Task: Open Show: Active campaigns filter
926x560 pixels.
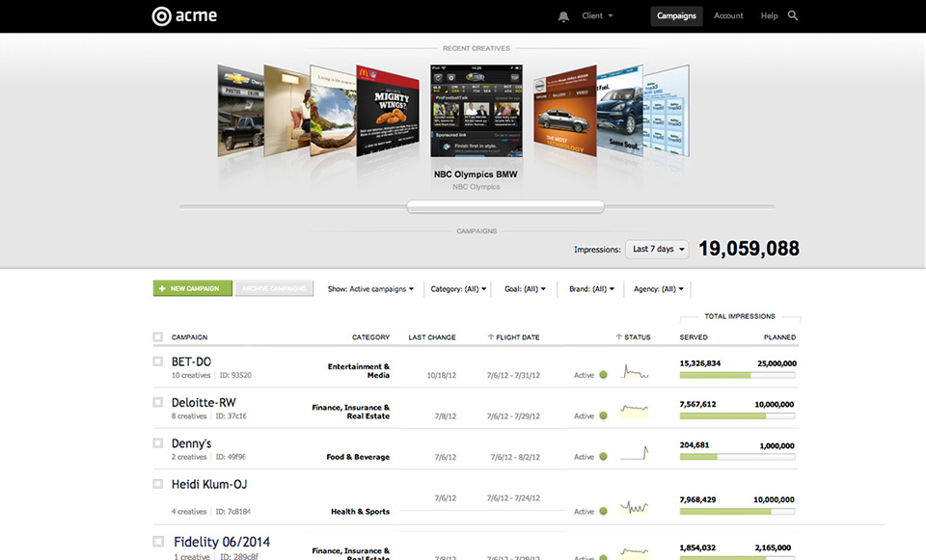Action: pos(370,288)
